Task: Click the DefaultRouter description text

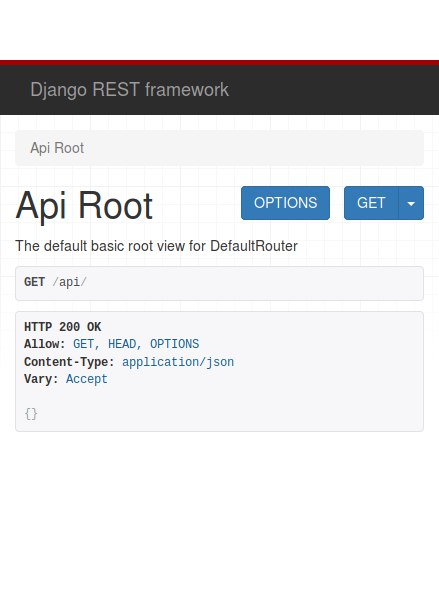Action: click(x=156, y=246)
